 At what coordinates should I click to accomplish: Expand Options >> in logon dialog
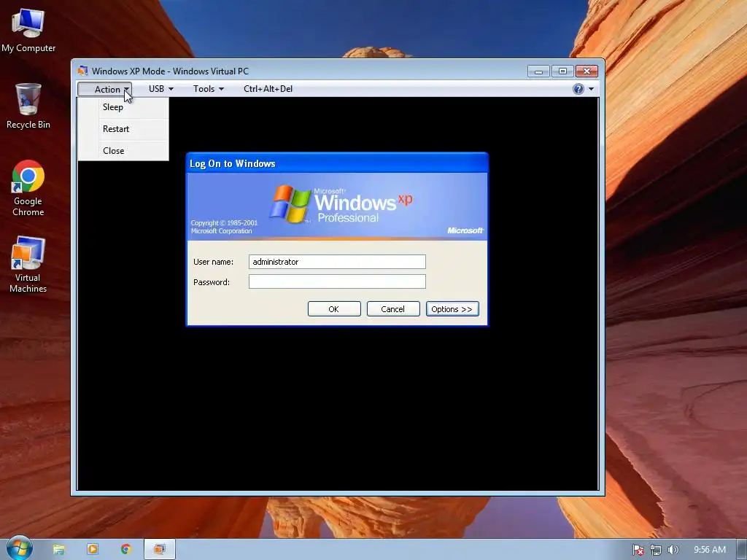pyautogui.click(x=452, y=309)
